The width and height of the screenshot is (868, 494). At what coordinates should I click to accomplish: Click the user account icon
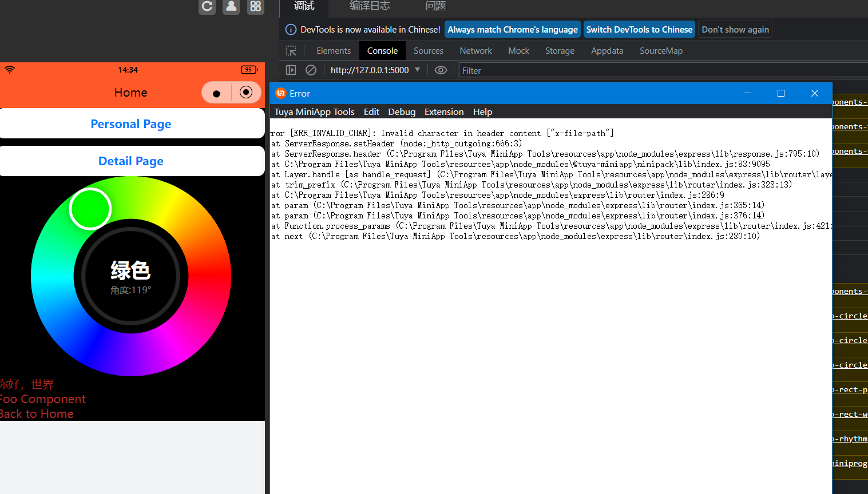pyautogui.click(x=231, y=6)
